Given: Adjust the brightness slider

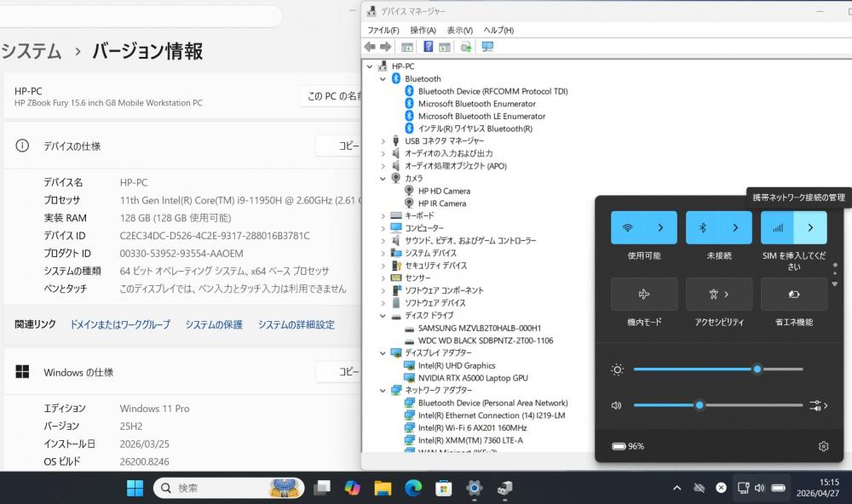Looking at the screenshot, I should tap(717, 369).
